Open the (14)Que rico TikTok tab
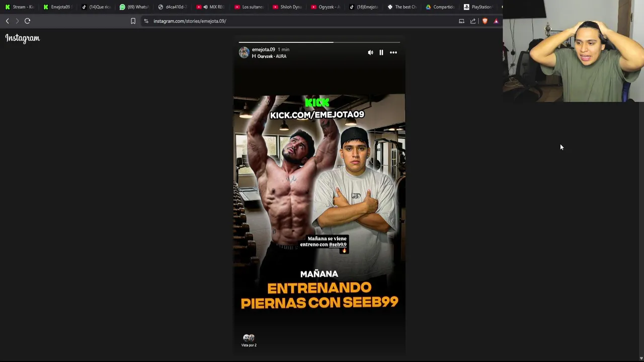The width and height of the screenshot is (644, 362). (96, 7)
